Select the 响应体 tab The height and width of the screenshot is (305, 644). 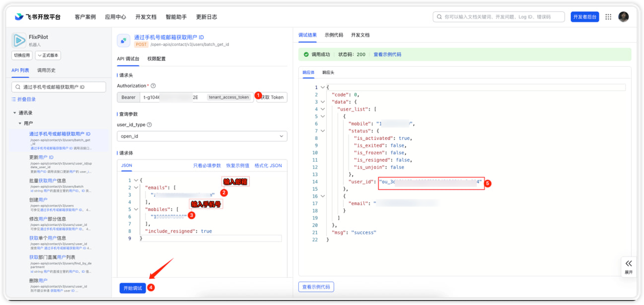click(309, 72)
